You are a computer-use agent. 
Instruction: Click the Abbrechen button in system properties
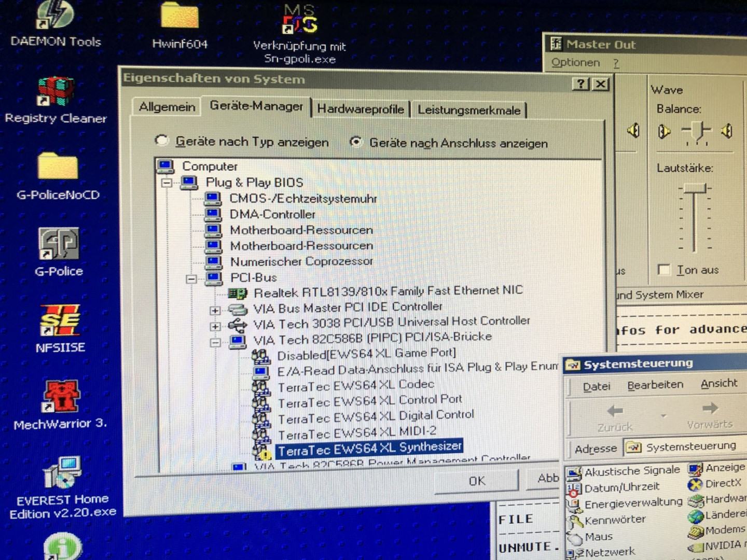pos(543,479)
